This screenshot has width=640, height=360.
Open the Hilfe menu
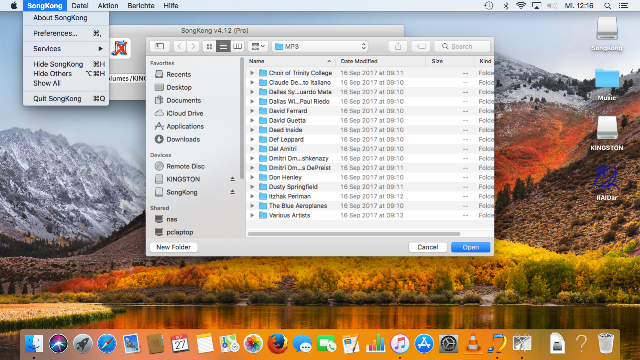171,6
